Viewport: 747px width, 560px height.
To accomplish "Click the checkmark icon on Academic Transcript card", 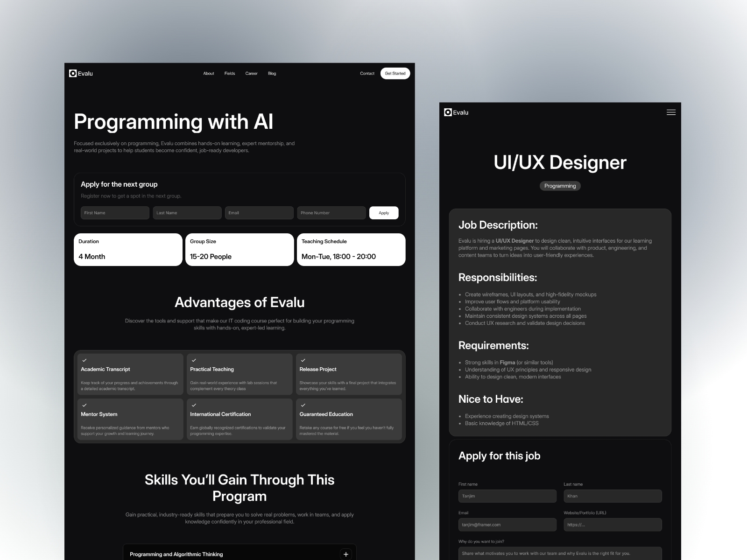I will 85,360.
